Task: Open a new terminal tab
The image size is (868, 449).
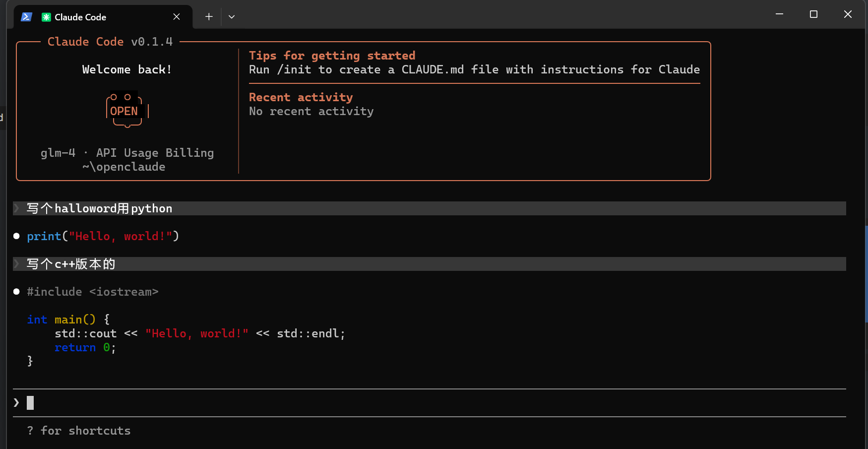Action: (x=209, y=17)
